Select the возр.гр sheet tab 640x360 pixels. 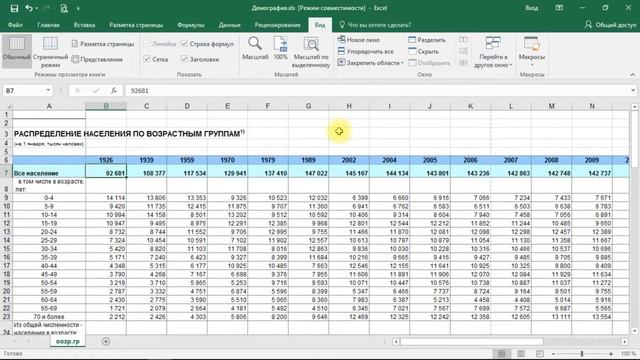68,341
